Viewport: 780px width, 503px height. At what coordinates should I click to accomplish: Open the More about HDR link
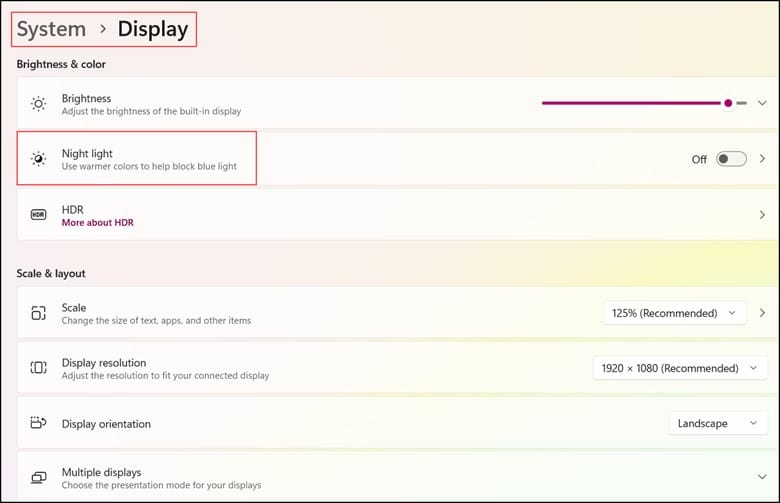point(98,222)
